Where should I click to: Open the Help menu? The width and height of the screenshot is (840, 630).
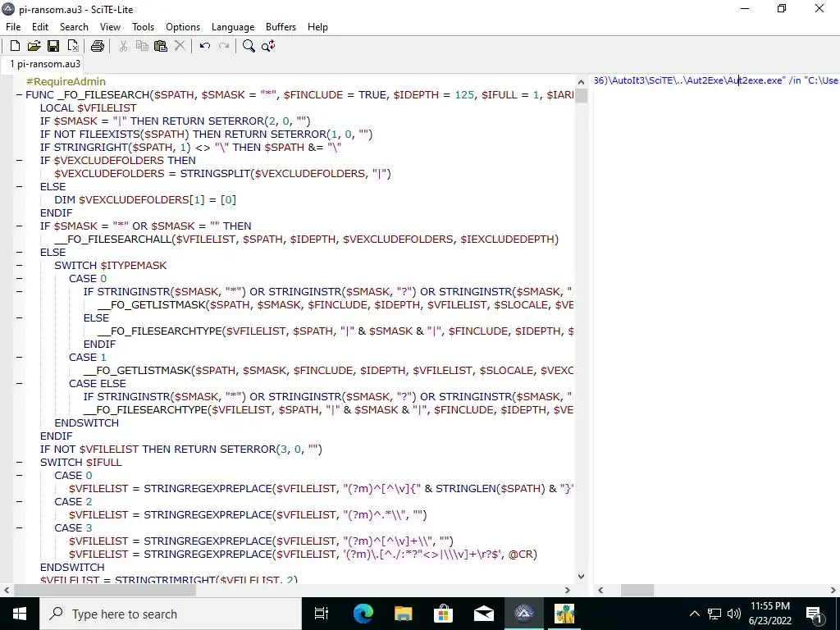(317, 27)
